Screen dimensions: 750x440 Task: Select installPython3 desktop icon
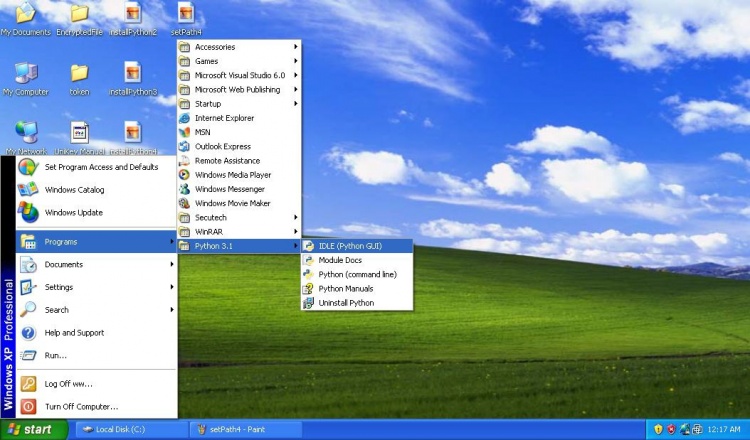tap(133, 79)
